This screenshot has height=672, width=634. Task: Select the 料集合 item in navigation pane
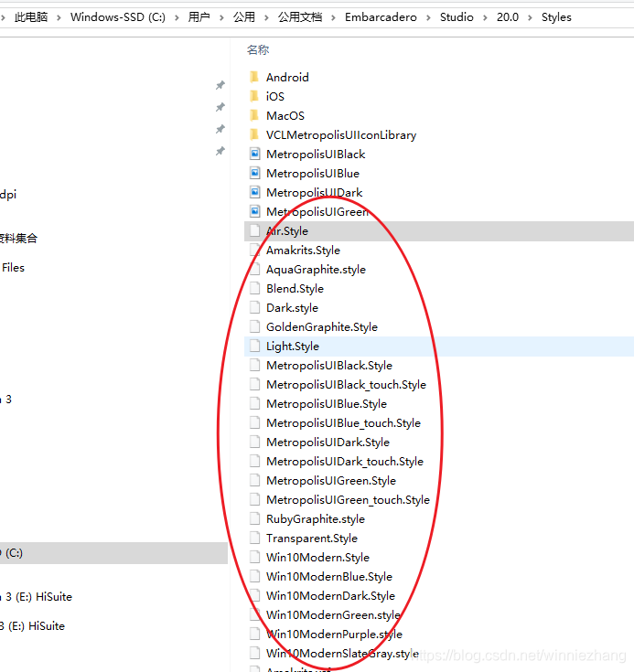[18, 239]
